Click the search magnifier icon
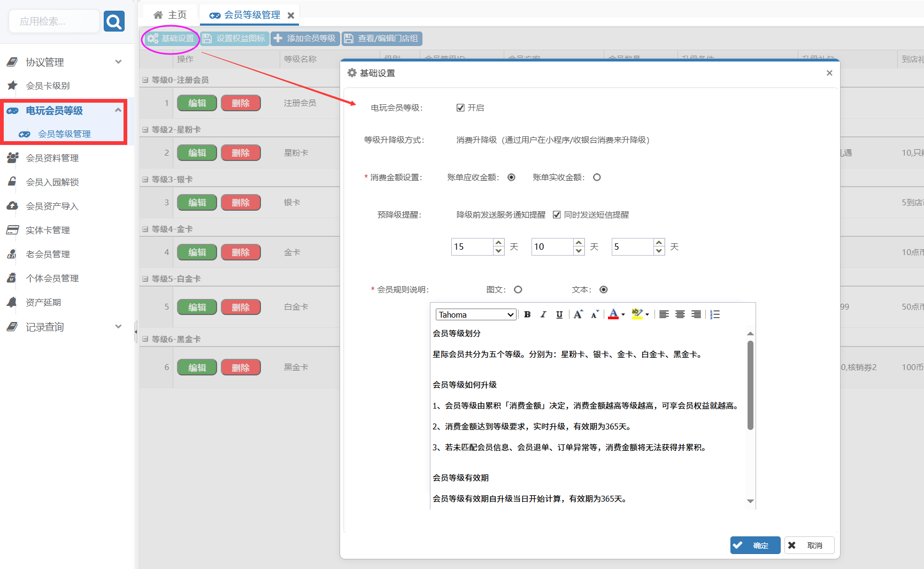 114,21
